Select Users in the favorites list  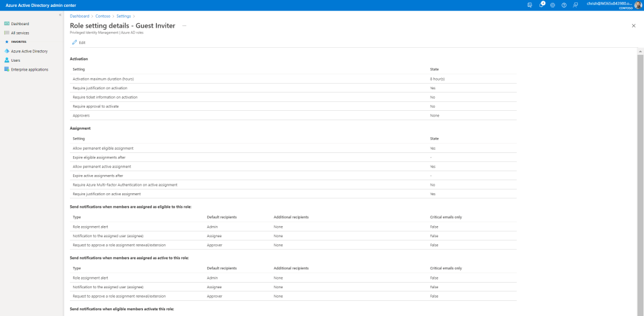16,60
